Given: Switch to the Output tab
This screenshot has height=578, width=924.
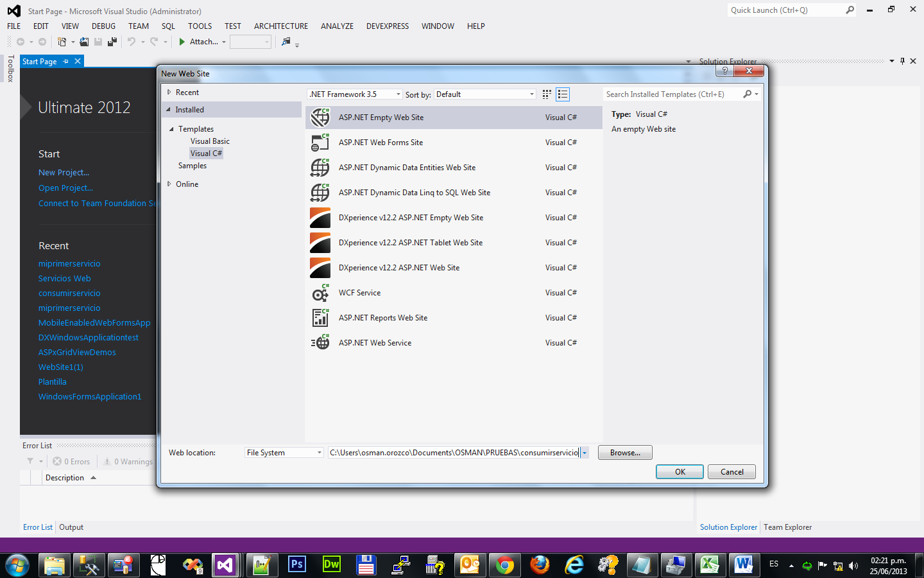Looking at the screenshot, I should (x=71, y=527).
